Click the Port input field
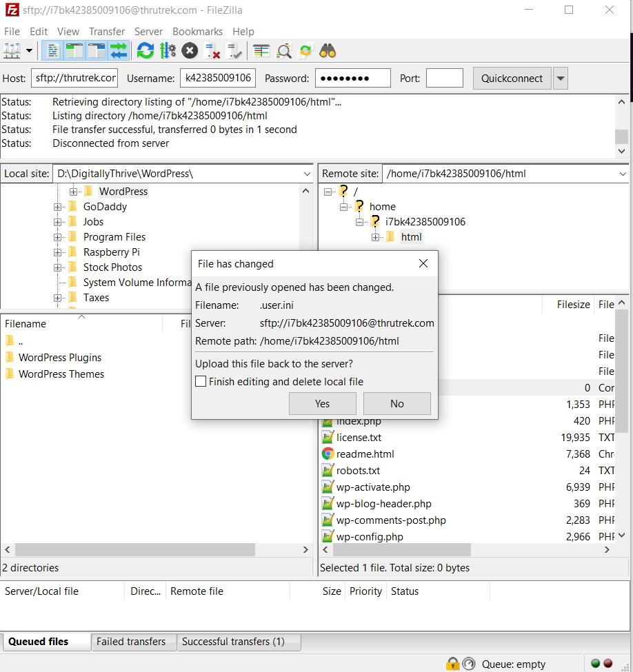Viewport: 633px width, 672px height. point(444,78)
